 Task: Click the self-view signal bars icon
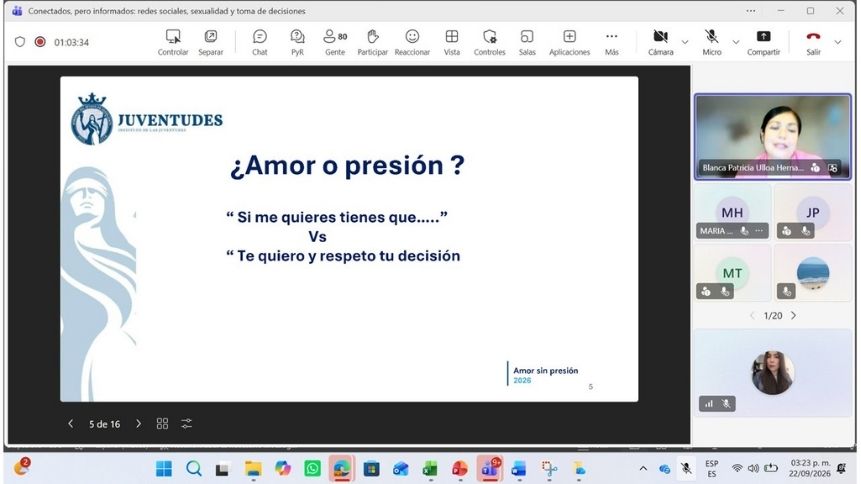click(709, 404)
